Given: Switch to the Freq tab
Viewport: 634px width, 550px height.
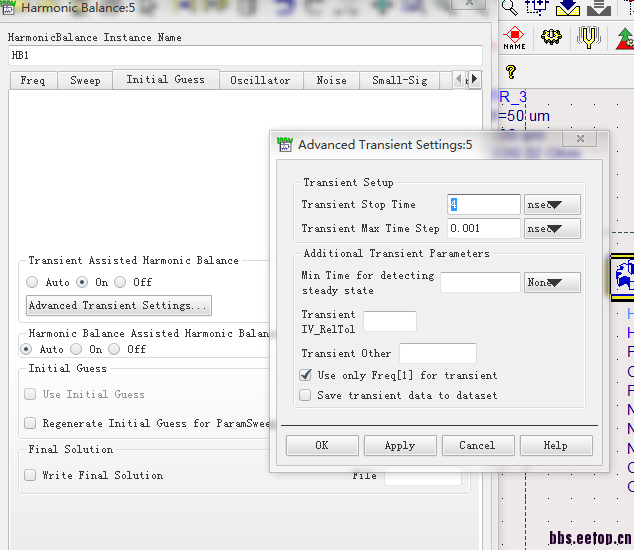Looking at the screenshot, I should click(33, 80).
